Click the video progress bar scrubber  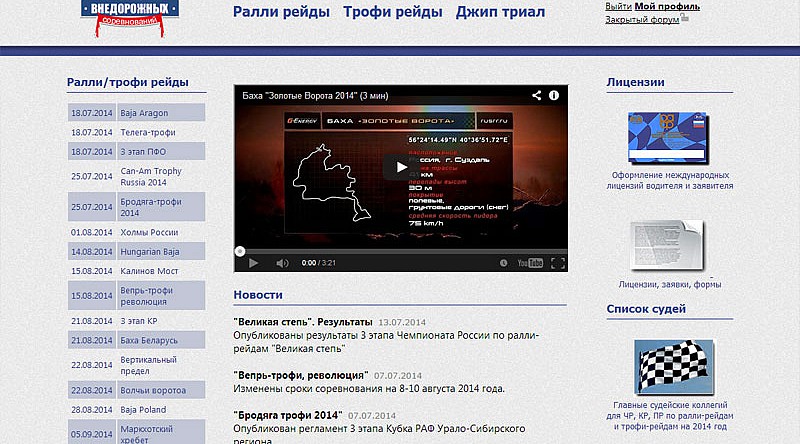240,251
